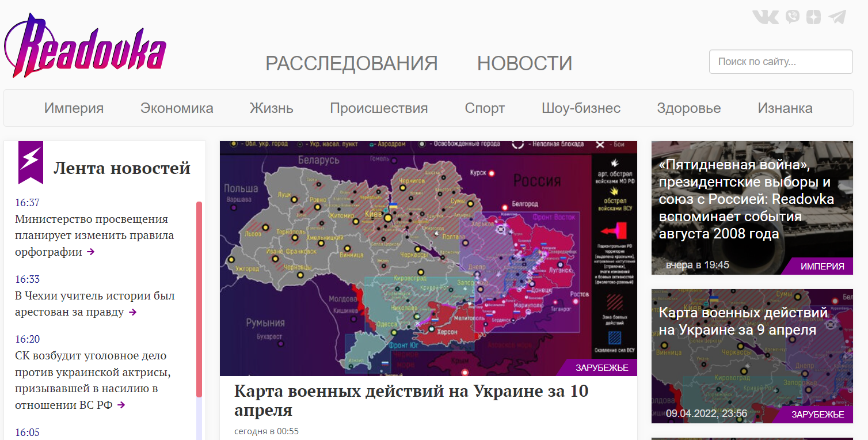
Task: Click the Readovka logo
Action: tap(85, 46)
